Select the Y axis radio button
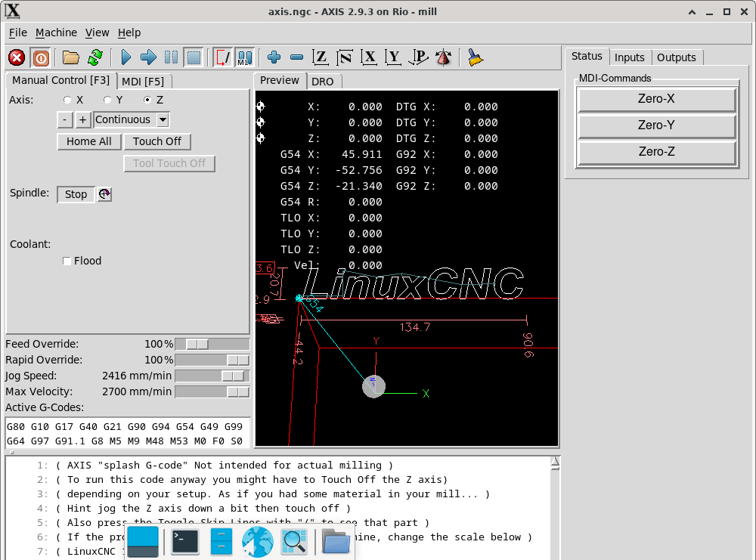The height and width of the screenshot is (560, 756). point(107,100)
